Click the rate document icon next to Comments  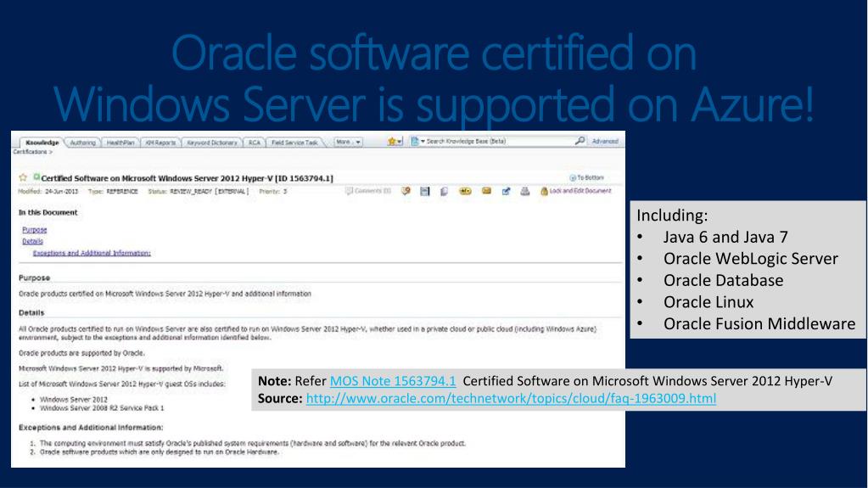point(406,191)
